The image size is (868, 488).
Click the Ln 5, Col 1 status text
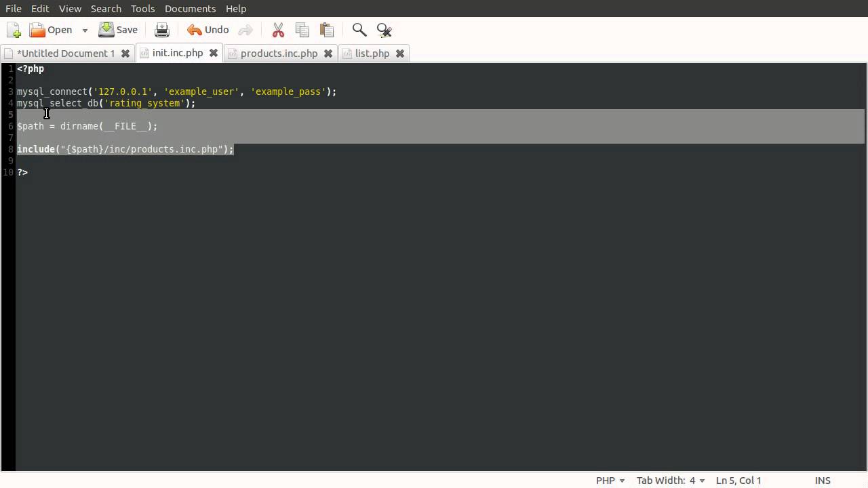tap(738, 480)
